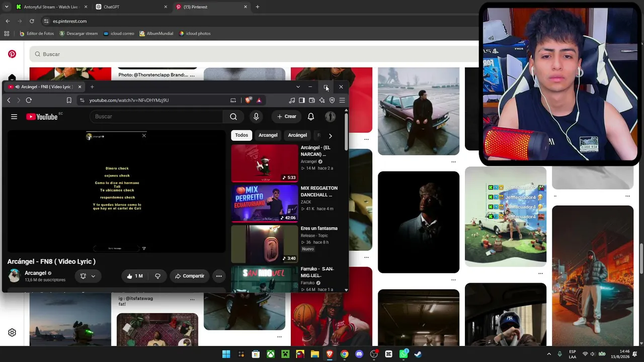Open Descargar stream bookmark
Image resolution: width=644 pixels, height=362 pixels.
pos(78,34)
